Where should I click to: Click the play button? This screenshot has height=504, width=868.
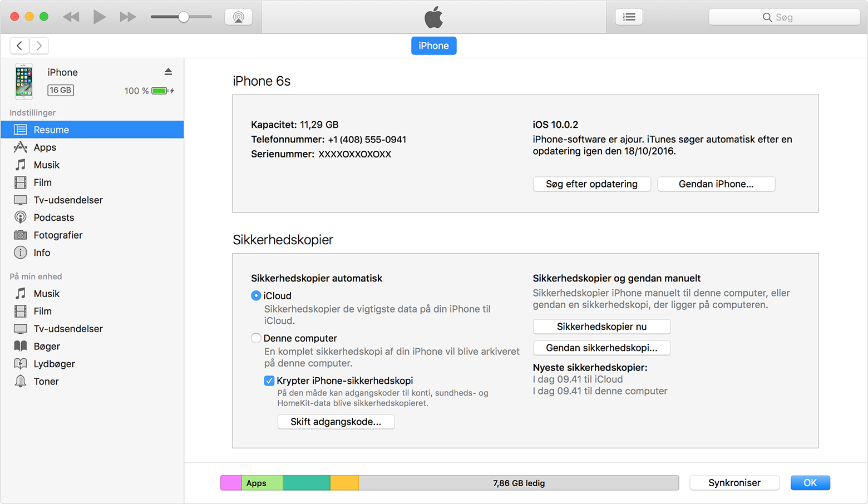point(100,17)
